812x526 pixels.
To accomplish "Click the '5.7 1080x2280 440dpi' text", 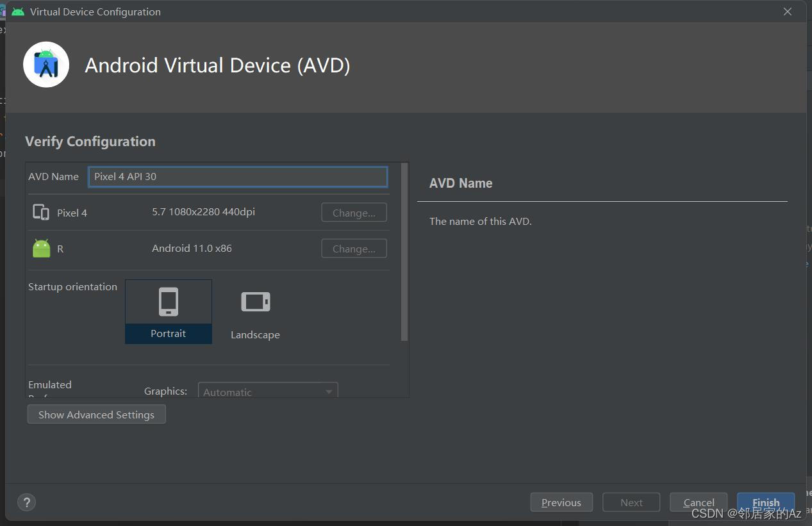I will [x=203, y=212].
